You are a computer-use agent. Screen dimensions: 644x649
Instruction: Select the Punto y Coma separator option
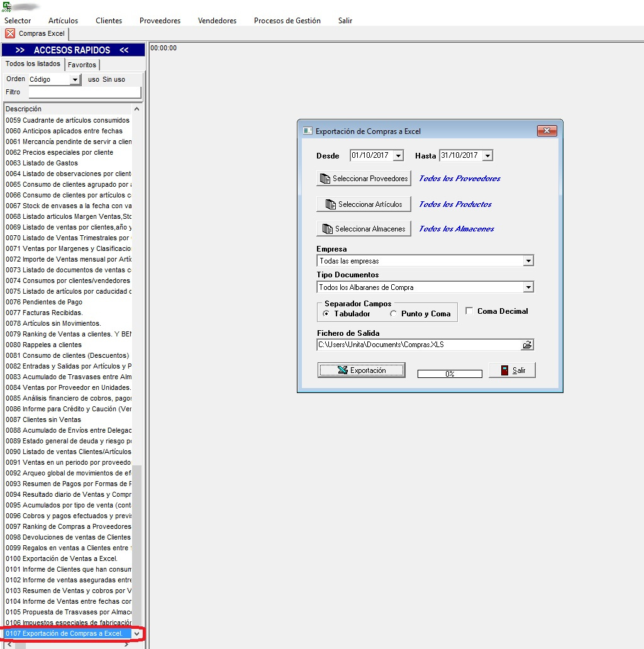coord(394,313)
